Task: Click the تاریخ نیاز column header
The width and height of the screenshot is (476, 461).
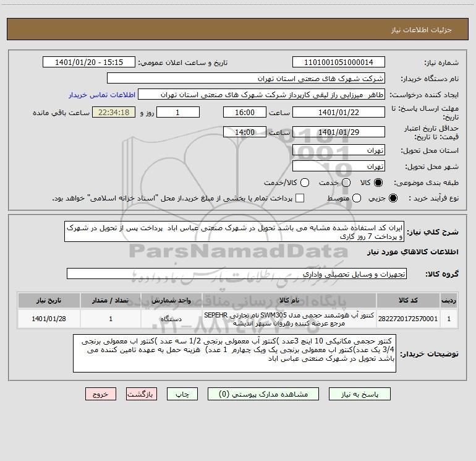Action: 49,301
